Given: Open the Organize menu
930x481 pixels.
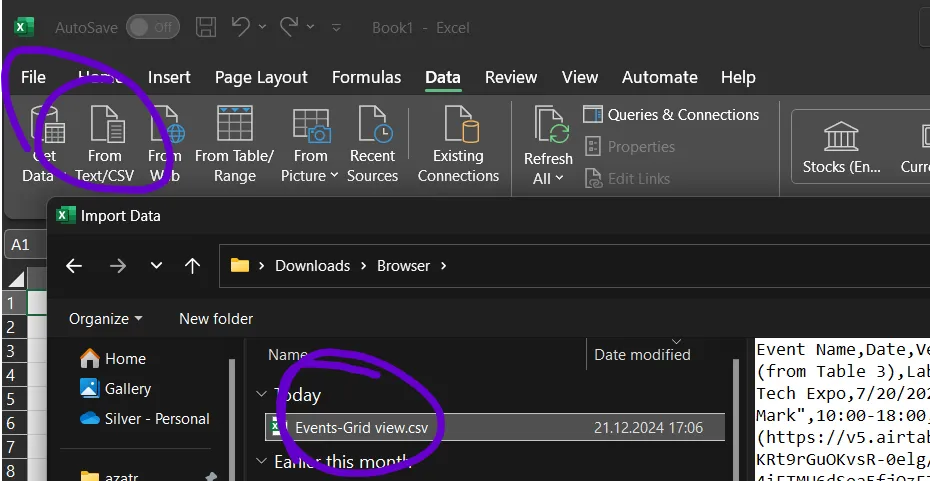Looking at the screenshot, I should click(106, 318).
